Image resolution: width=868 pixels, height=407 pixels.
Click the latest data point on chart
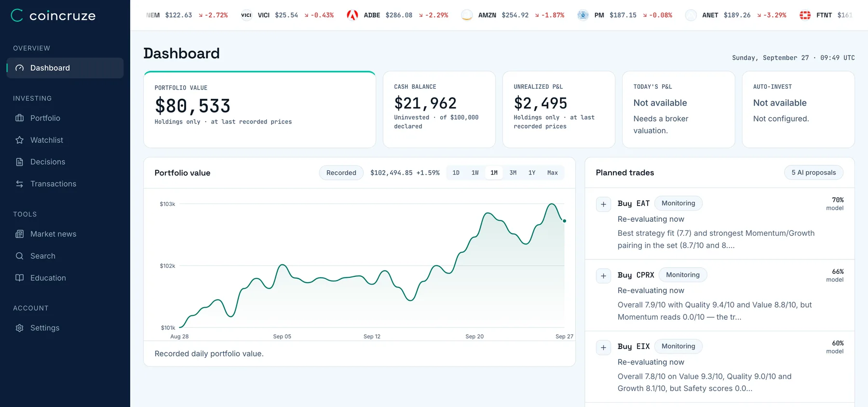565,221
